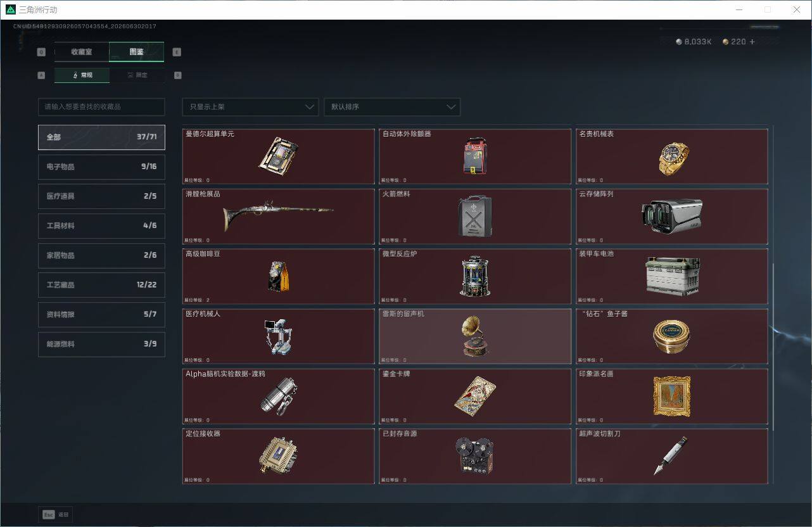Switch to the 图鉴 tab

point(137,52)
